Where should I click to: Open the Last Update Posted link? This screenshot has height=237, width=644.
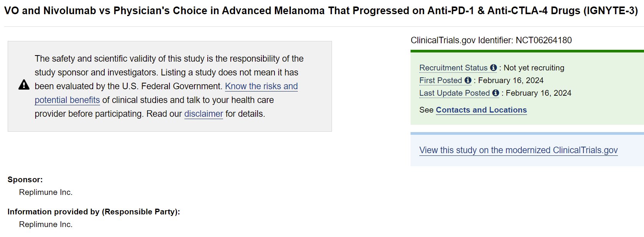pos(455,93)
